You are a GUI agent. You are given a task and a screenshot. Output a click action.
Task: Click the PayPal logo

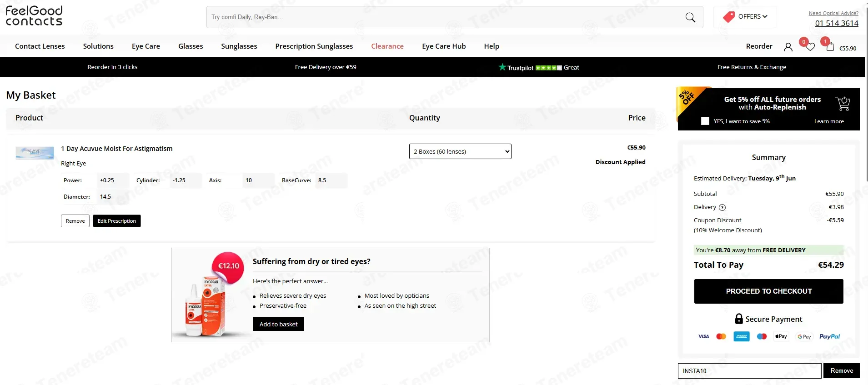pos(829,336)
